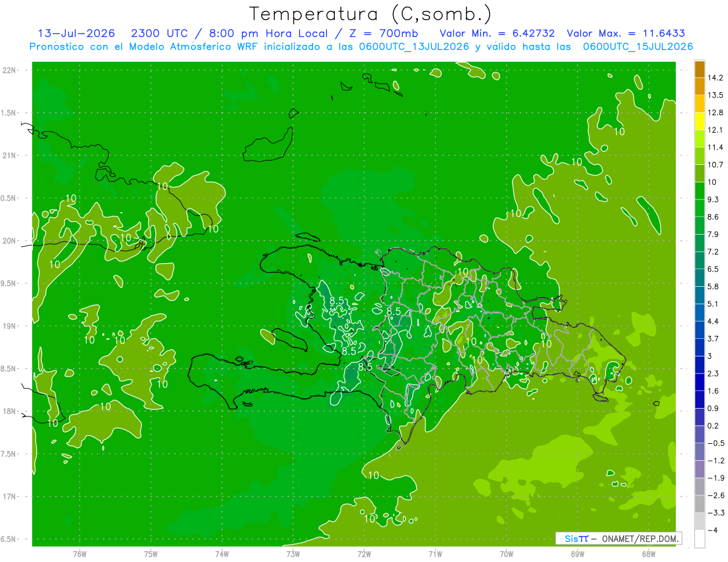This screenshot has width=728, height=562.
Task: Click the "Valor Max. = 11.6433" readout
Action: click(626, 33)
